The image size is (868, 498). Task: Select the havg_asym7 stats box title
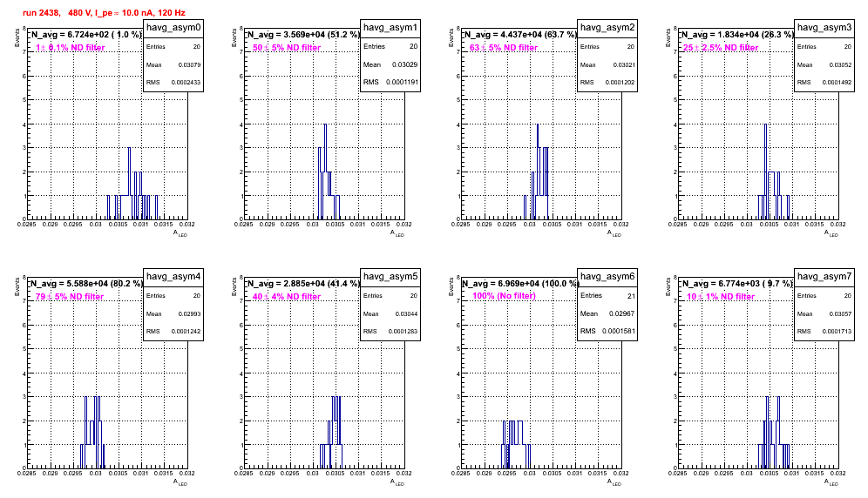point(824,277)
